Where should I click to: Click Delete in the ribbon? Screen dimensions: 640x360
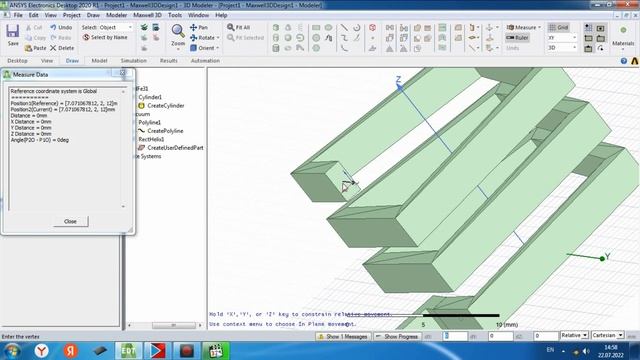point(62,48)
